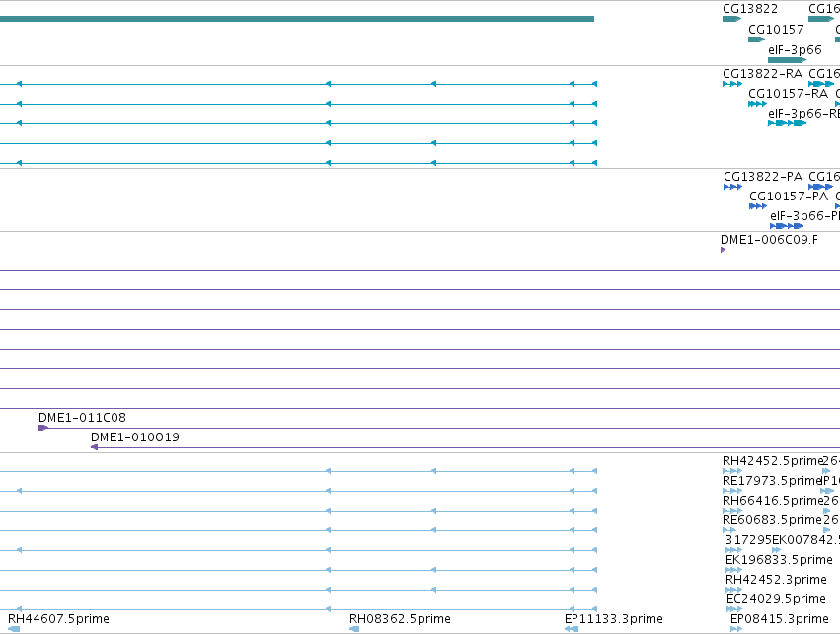Viewport: 840px width, 634px height.
Task: Select the CG13822-PA protein label
Action: pos(763,177)
